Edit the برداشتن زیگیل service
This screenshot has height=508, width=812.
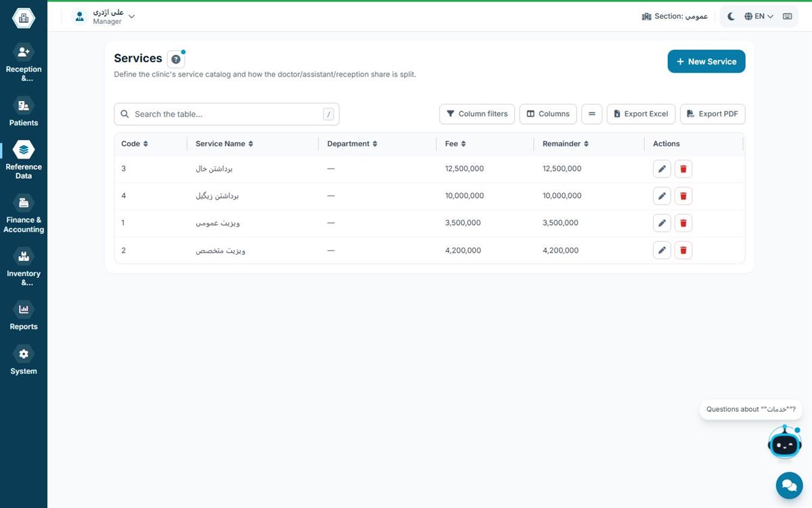662,196
